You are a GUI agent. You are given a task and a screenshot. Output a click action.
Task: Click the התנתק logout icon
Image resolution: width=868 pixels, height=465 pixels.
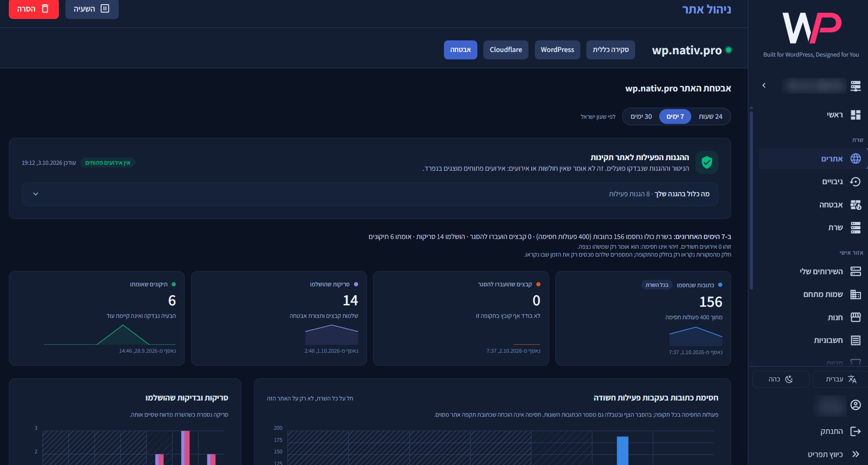pyautogui.click(x=855, y=432)
